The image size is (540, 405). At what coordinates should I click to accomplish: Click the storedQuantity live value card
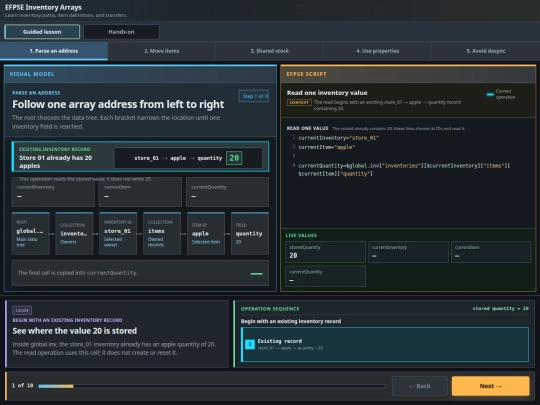325,252
